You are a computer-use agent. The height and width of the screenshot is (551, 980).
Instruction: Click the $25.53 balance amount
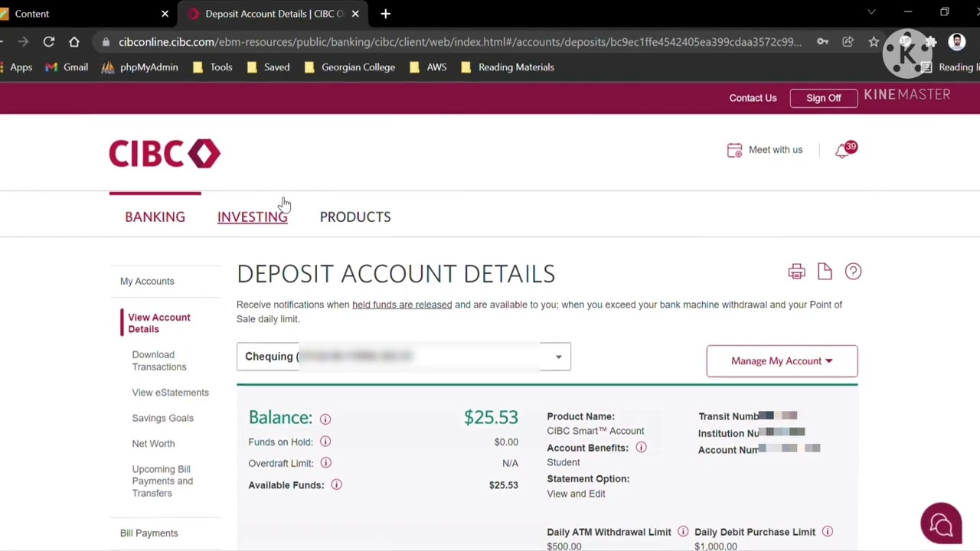click(x=491, y=417)
